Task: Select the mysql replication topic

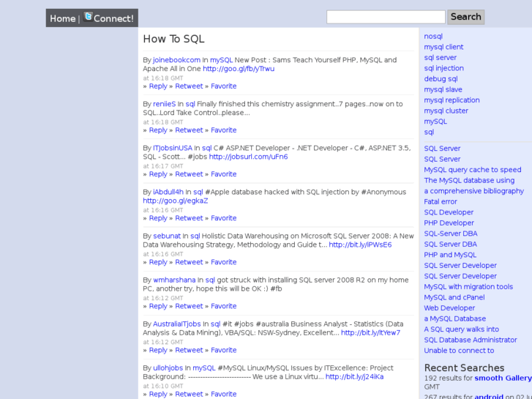Action: click(x=452, y=100)
